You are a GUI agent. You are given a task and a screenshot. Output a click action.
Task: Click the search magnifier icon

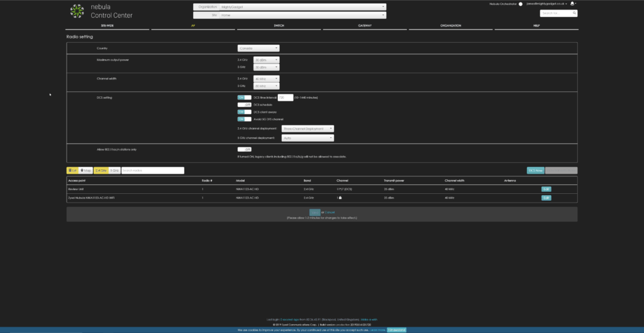(x=574, y=13)
